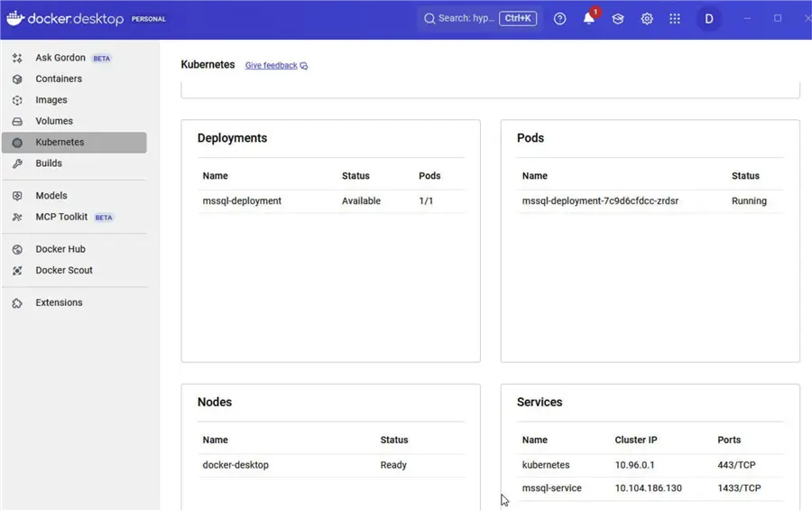Open the Learning center graduation cap icon
Viewport: 812px width, 511px height.
(618, 19)
